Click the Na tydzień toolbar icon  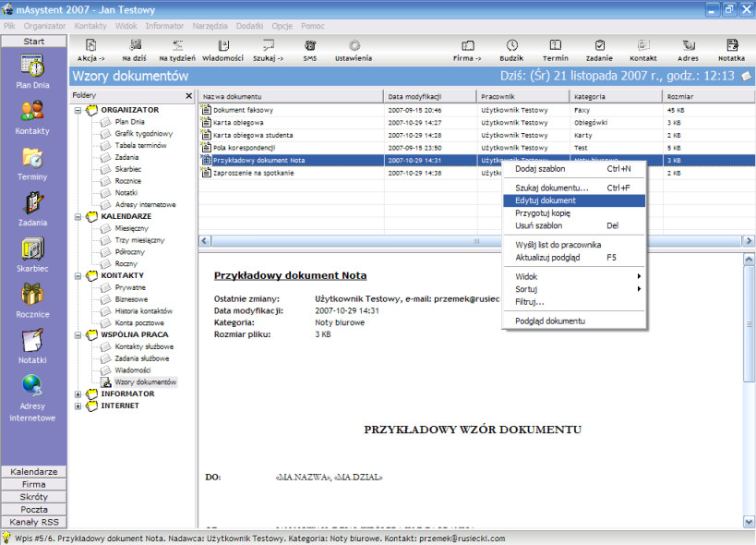(177, 46)
